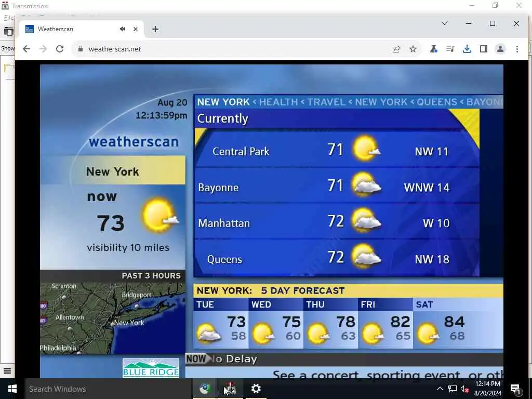
Task: Open Transmission app on the taskbar
Action: [x=230, y=389]
